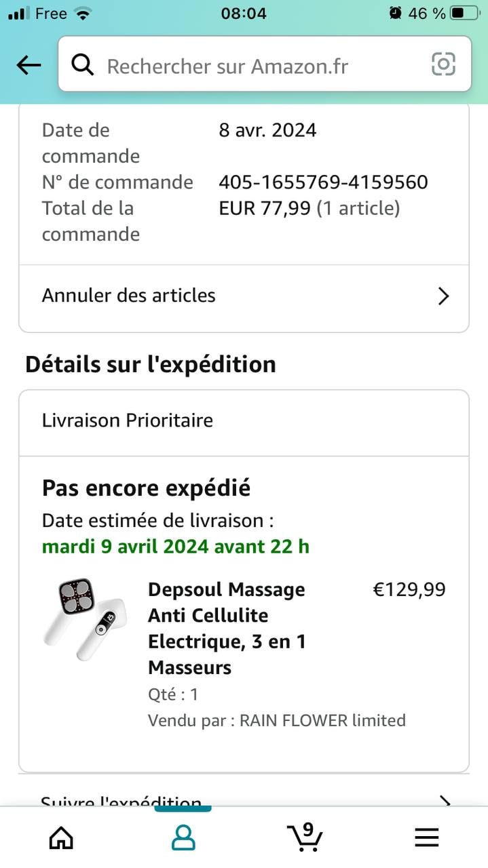This screenshot has height=868, width=488.
Task: Tap the search magnifier icon
Action: pyautogui.click(x=83, y=65)
